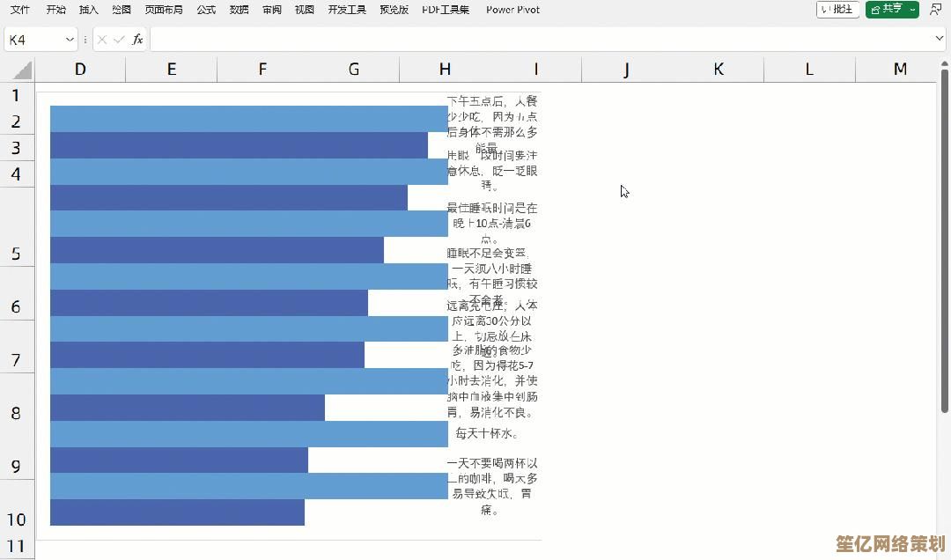This screenshot has width=951, height=560.
Task: Expand the formula bar with its chevron
Action: pos(941,39)
